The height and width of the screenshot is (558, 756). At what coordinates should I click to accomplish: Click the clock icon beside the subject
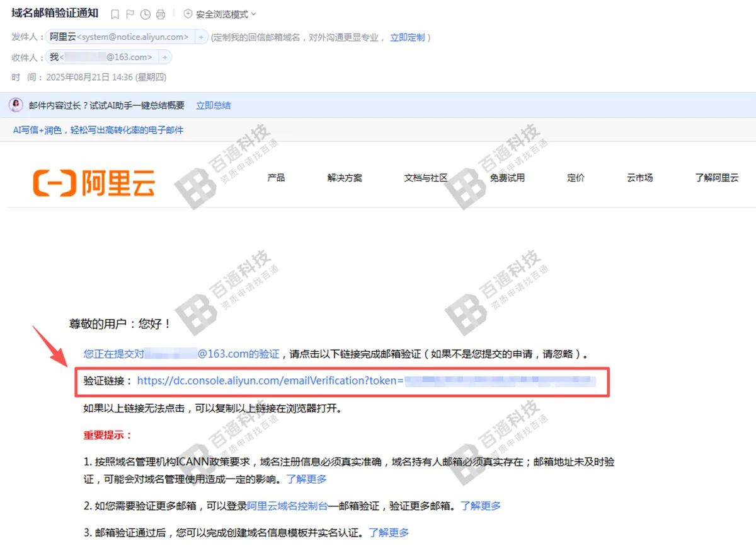[x=146, y=14]
